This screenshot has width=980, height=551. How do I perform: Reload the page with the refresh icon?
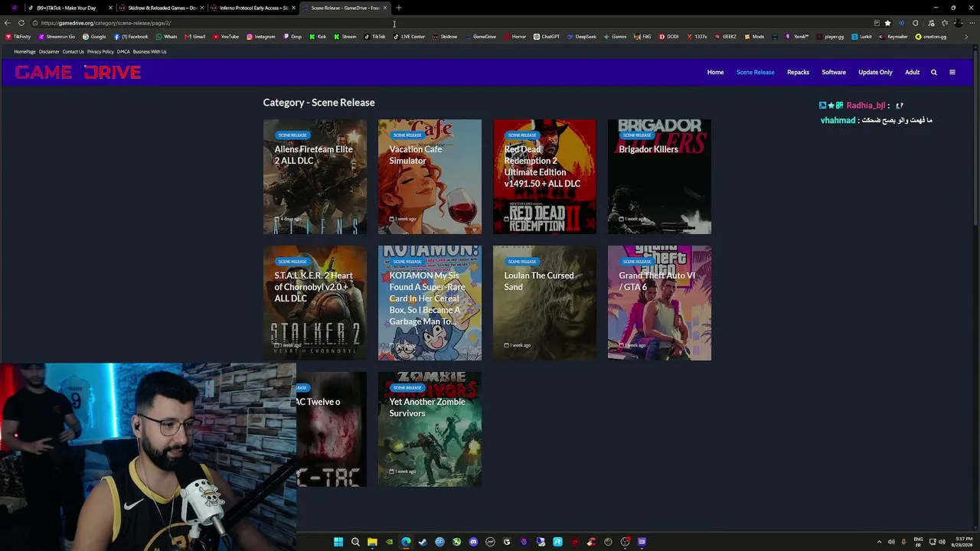(x=21, y=23)
